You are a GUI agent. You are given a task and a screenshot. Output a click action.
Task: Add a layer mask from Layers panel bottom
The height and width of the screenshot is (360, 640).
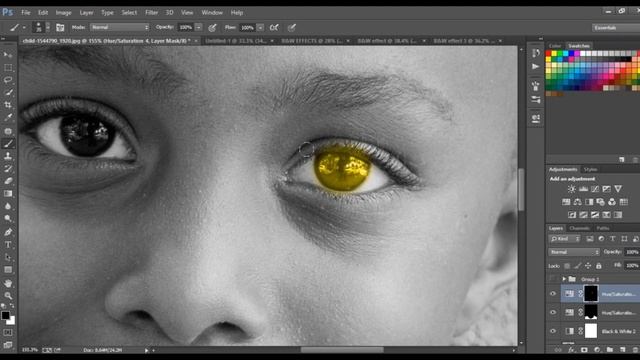click(x=584, y=350)
